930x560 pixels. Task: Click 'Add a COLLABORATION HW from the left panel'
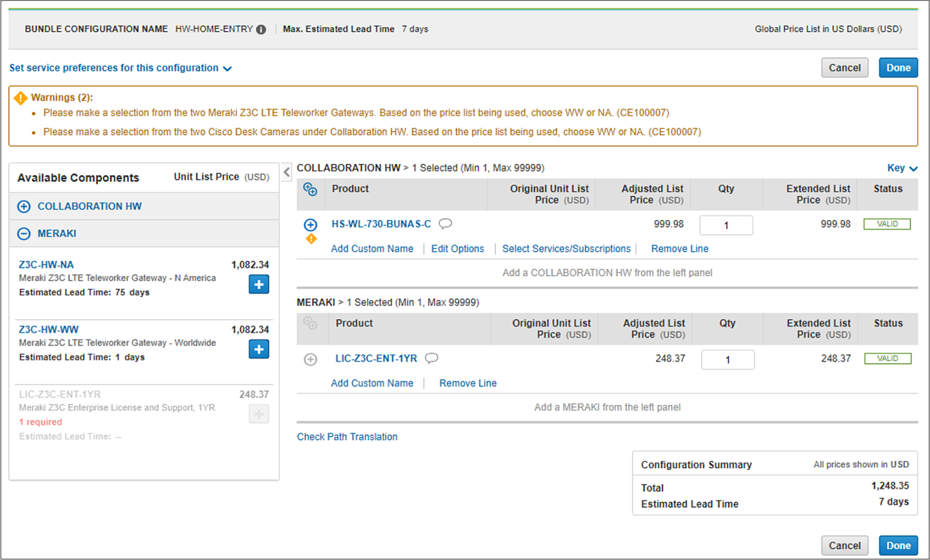[x=607, y=272]
